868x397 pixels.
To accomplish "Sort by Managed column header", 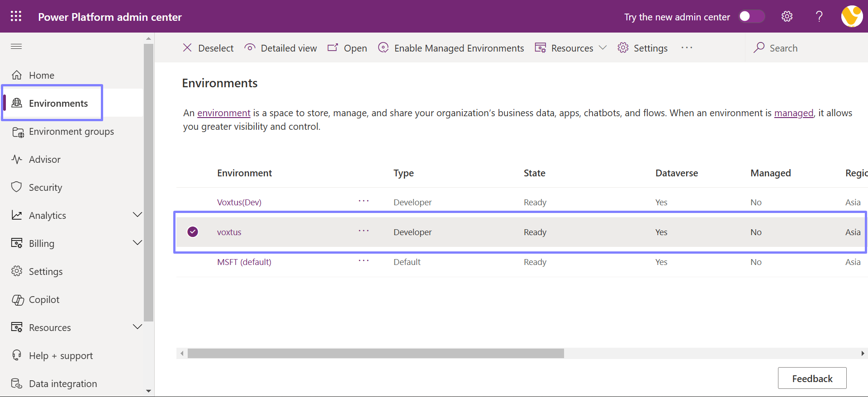I will (771, 173).
